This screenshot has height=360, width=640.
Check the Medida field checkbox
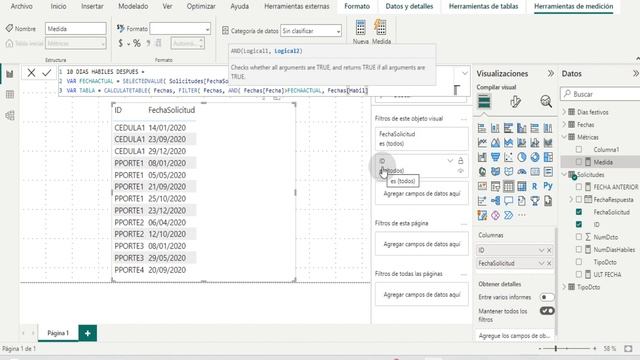[579, 162]
